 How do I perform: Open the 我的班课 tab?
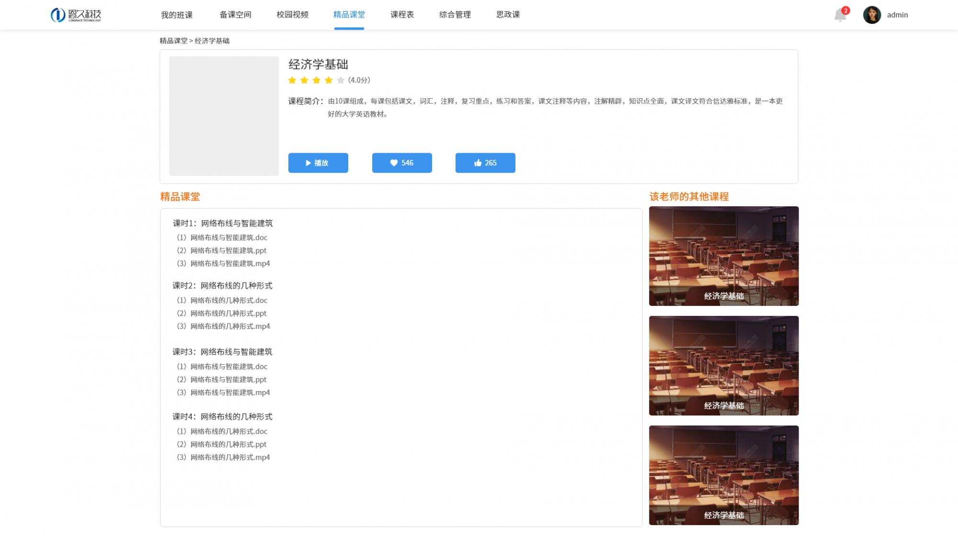coord(177,15)
